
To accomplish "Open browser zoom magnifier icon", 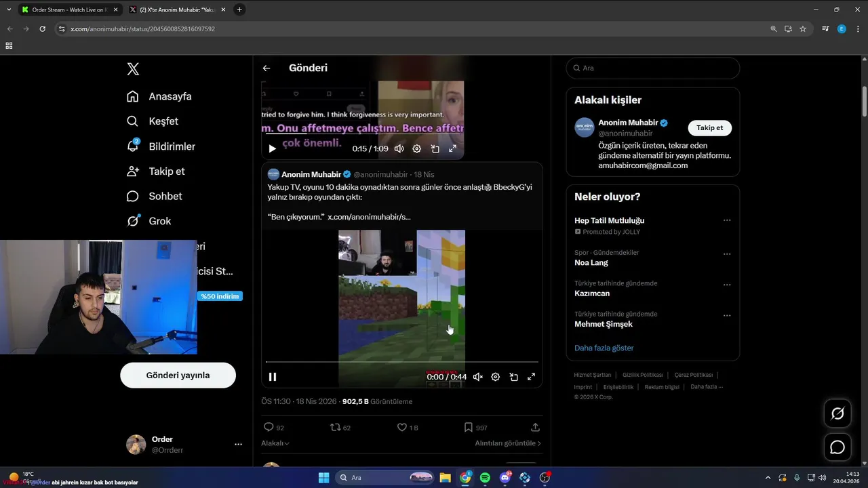I will click(x=774, y=29).
